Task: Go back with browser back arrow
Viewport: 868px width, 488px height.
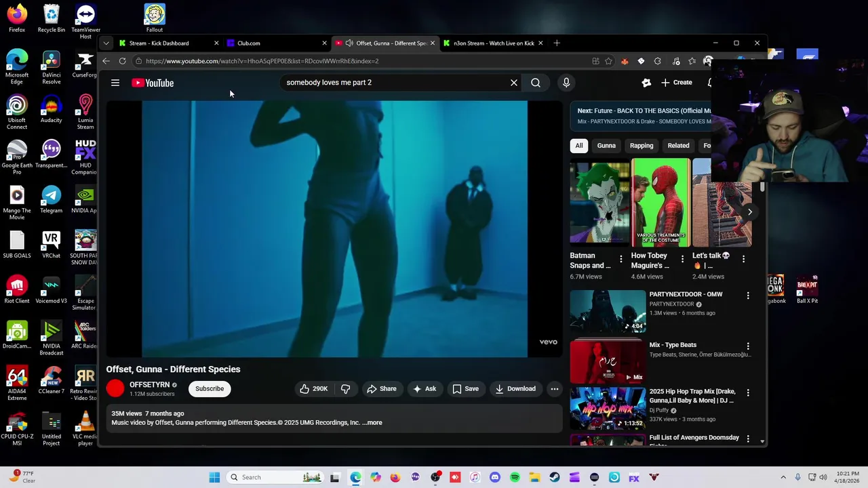Action: (x=106, y=61)
